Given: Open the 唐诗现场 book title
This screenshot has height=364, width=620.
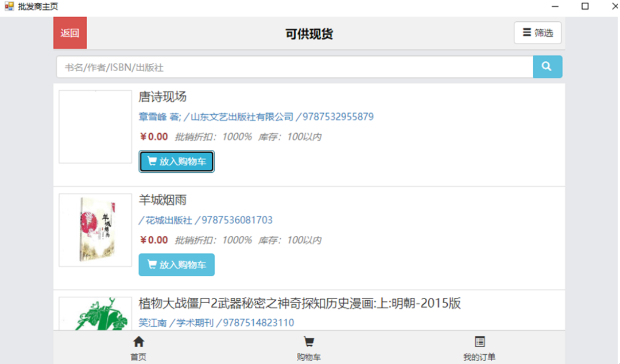Looking at the screenshot, I should (162, 96).
